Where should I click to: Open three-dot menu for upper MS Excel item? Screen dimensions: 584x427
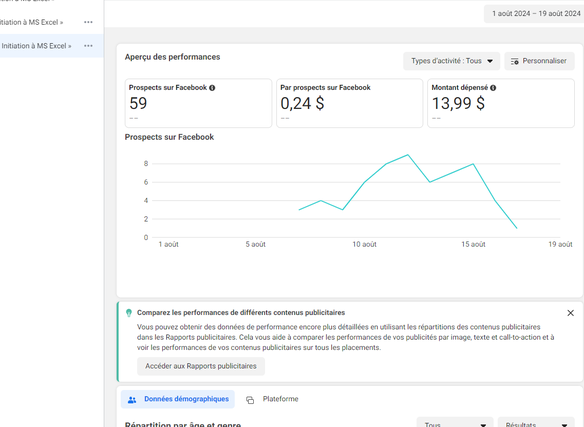[x=88, y=22]
